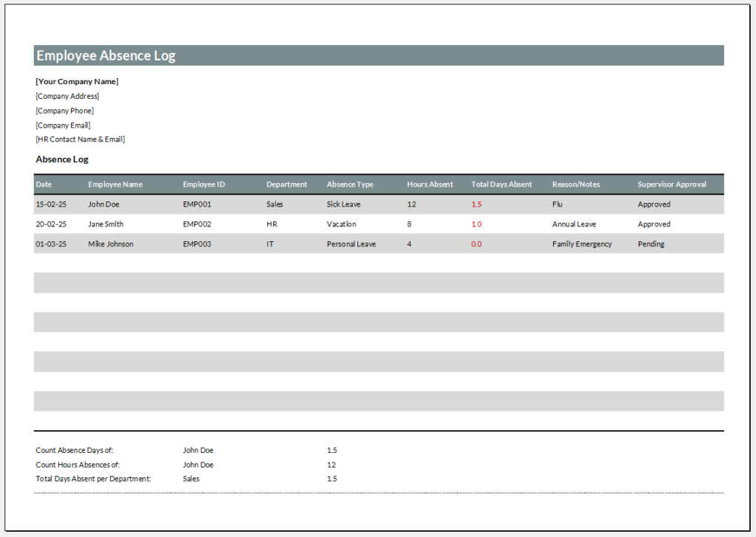
Task: Click the Employee Name column header
Action: click(115, 184)
